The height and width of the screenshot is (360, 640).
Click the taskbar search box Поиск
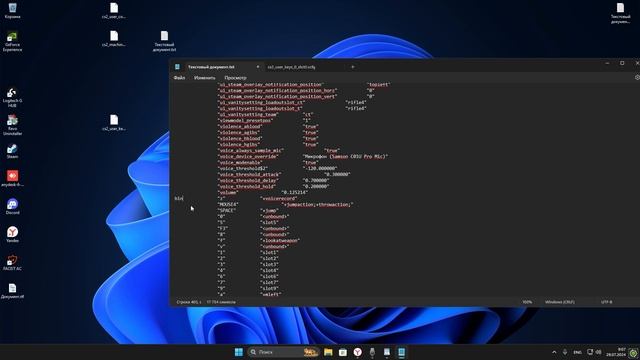pos(282,352)
